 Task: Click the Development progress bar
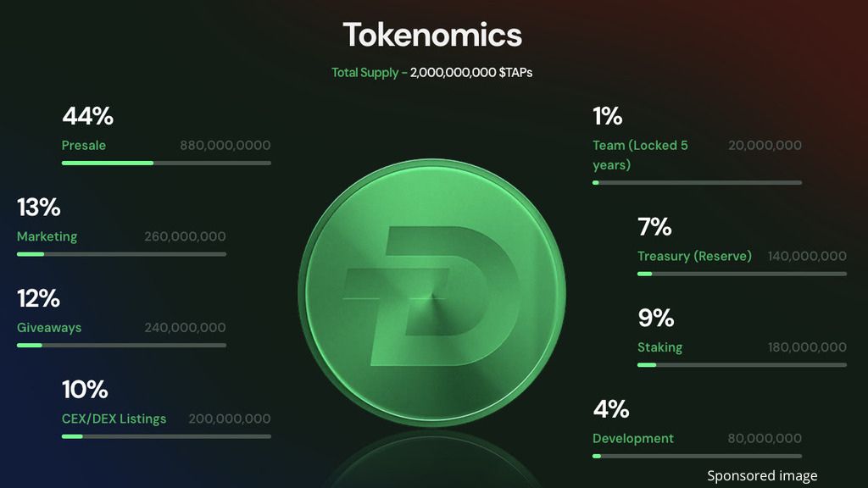(697, 456)
